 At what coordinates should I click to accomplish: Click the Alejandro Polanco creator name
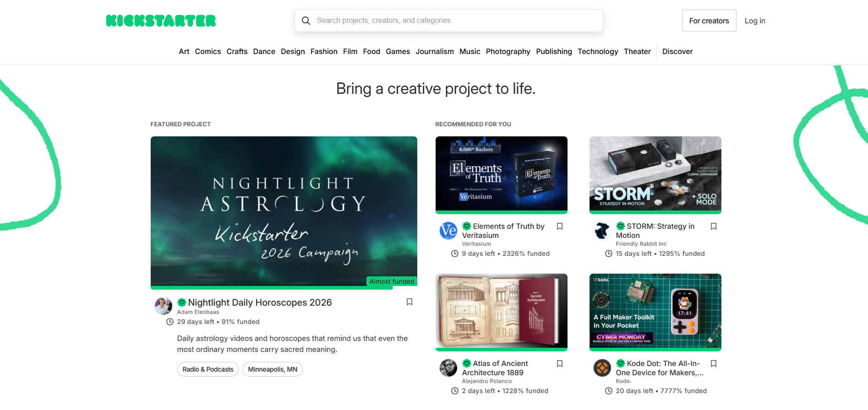[487, 381]
